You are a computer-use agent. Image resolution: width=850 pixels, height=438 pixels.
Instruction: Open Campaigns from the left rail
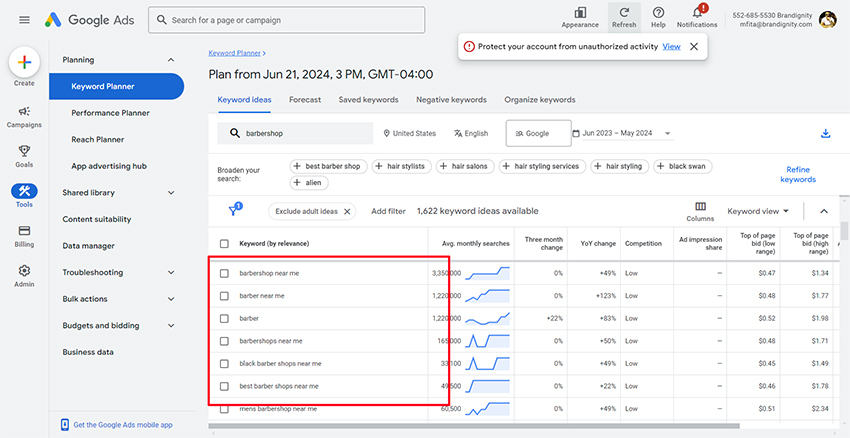[x=24, y=116]
